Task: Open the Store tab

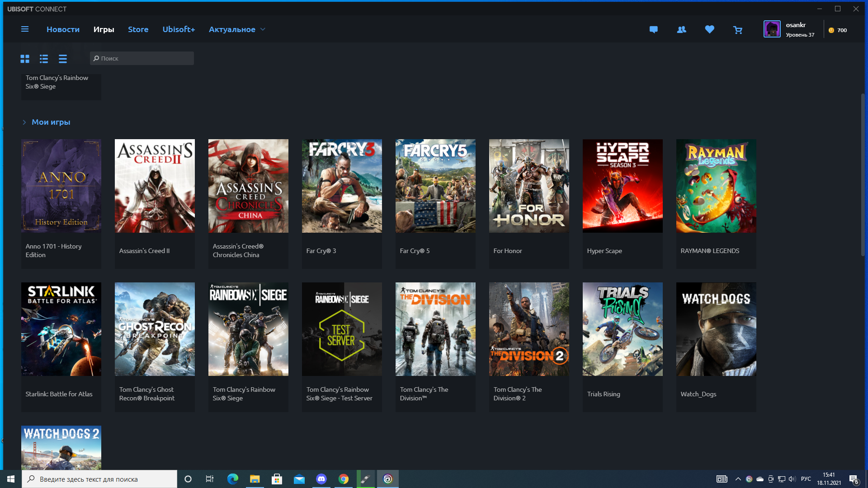Action: pyautogui.click(x=138, y=29)
